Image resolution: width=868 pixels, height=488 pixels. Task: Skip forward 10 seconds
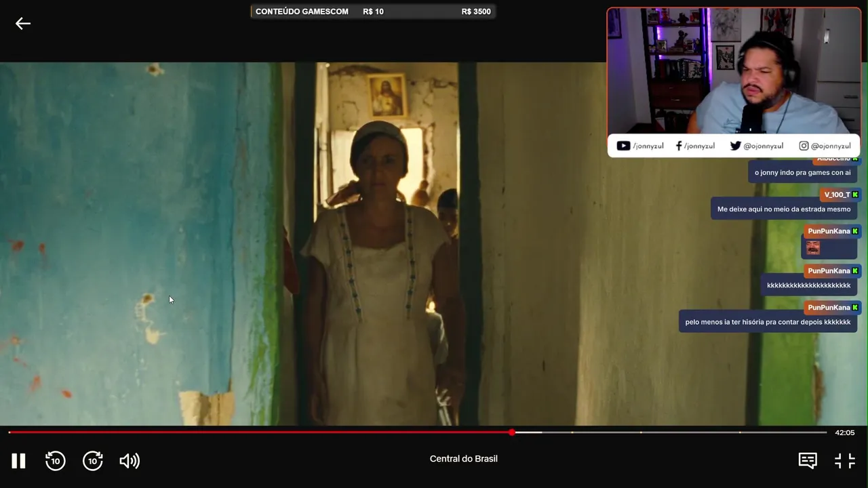coord(93,461)
